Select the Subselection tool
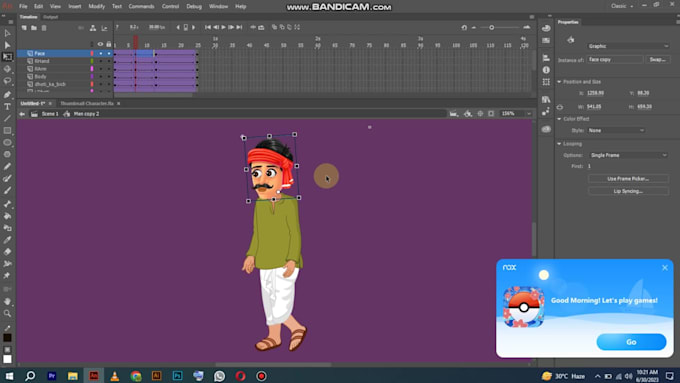This screenshot has width=680, height=383. pos(7,45)
